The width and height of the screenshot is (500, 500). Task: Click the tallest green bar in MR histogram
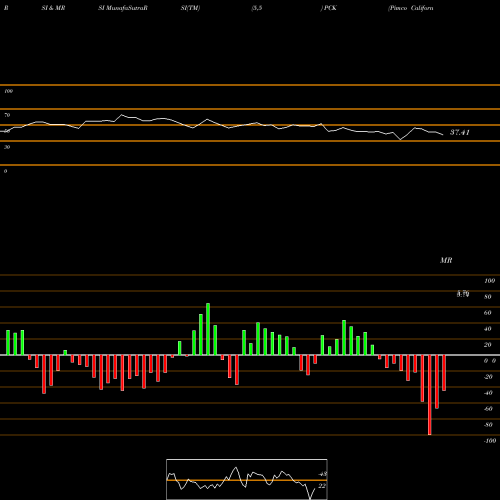(208, 329)
